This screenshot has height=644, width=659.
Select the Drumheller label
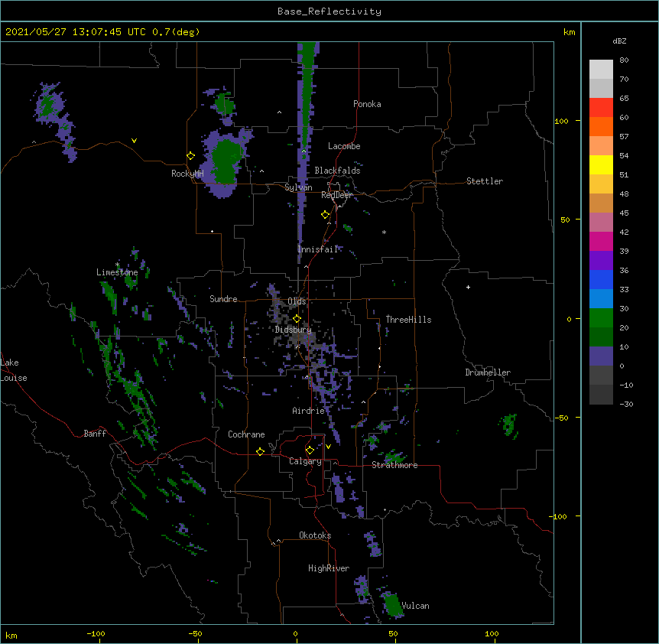(488, 372)
